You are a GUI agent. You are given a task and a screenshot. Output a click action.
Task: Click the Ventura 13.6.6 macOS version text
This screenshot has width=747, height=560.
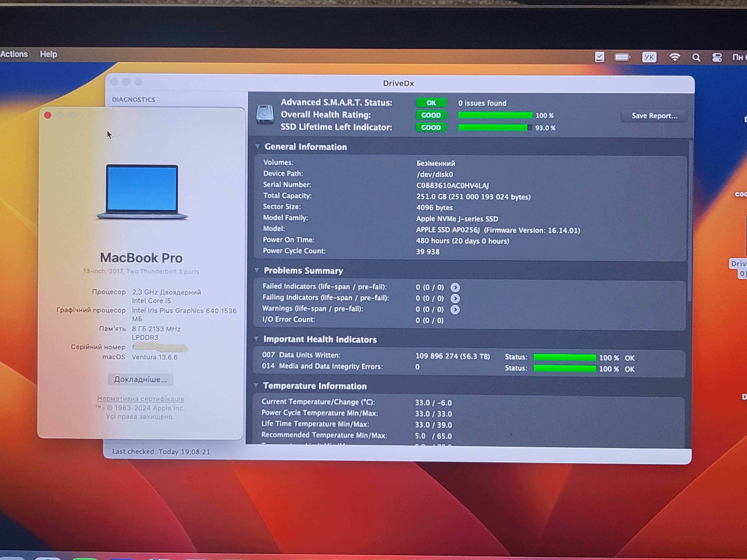coord(155,357)
